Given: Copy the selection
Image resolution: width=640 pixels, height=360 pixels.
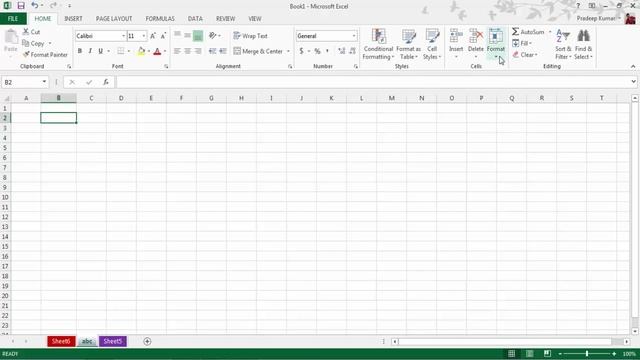Looking at the screenshot, I should [33, 43].
